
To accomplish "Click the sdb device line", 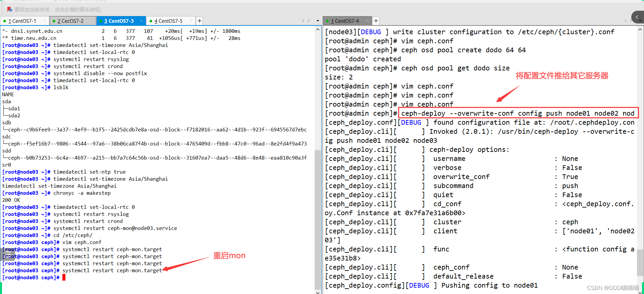I will (x=6, y=123).
